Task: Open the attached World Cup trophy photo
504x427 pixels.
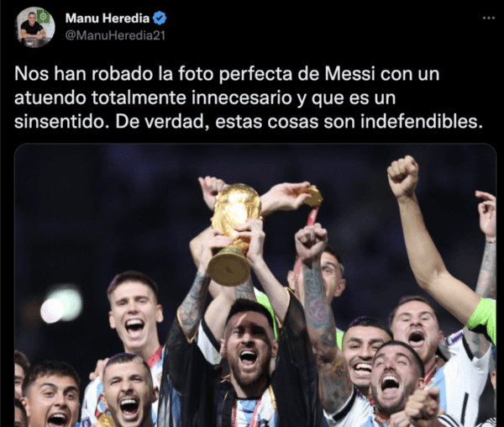Action: [255, 286]
